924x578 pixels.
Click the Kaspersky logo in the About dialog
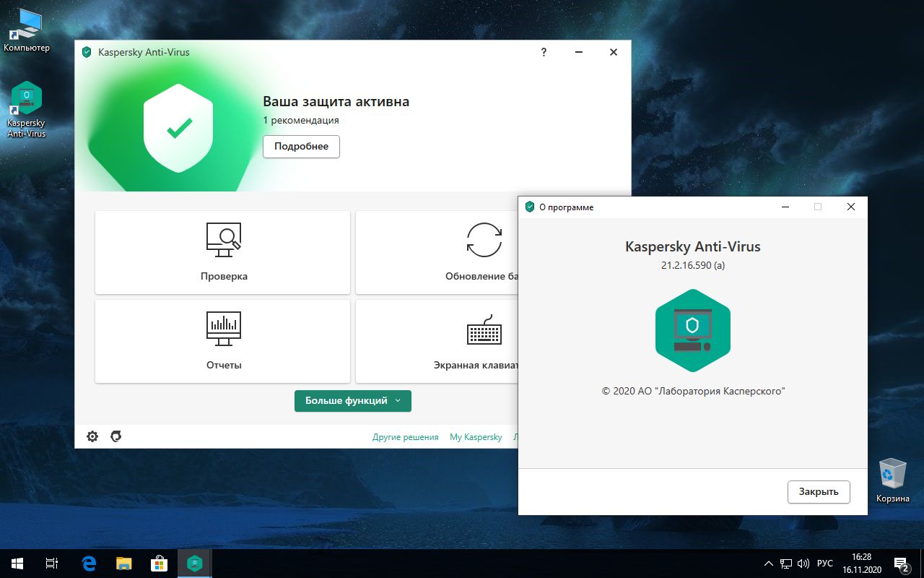pos(693,330)
